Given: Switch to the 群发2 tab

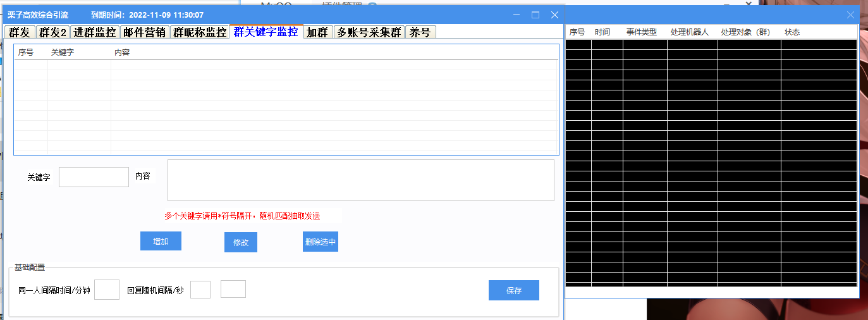Looking at the screenshot, I should tap(52, 32).
